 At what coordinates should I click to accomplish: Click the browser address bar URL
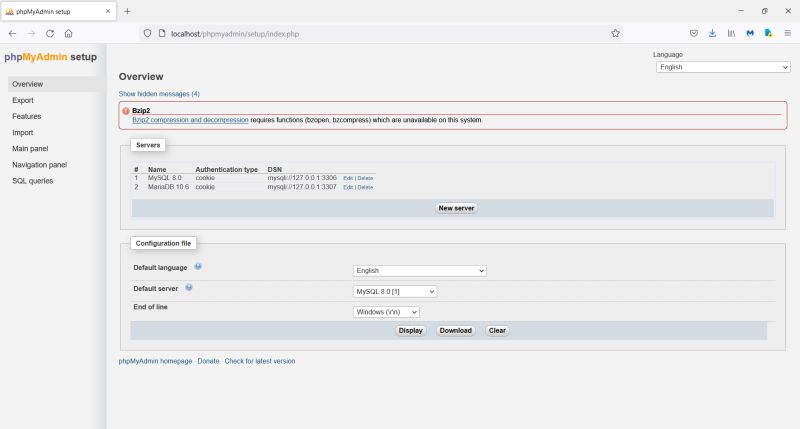coord(235,34)
